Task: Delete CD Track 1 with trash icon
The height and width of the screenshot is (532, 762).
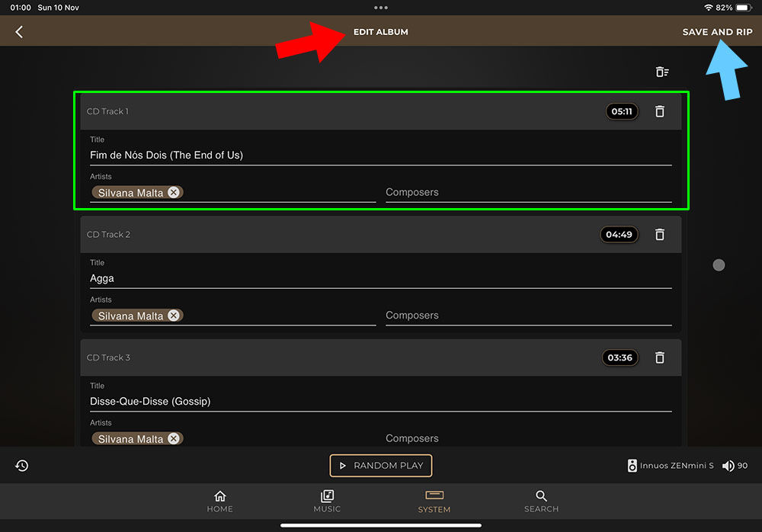Action: click(660, 111)
